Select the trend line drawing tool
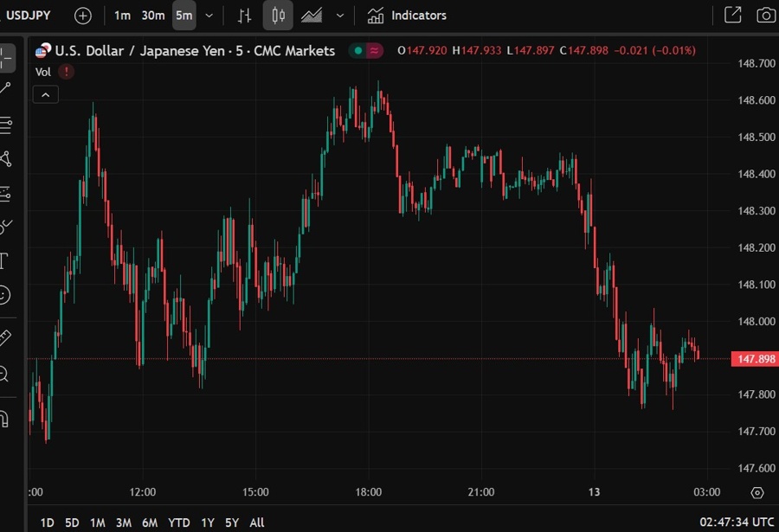The image size is (779, 532). (x=6, y=87)
